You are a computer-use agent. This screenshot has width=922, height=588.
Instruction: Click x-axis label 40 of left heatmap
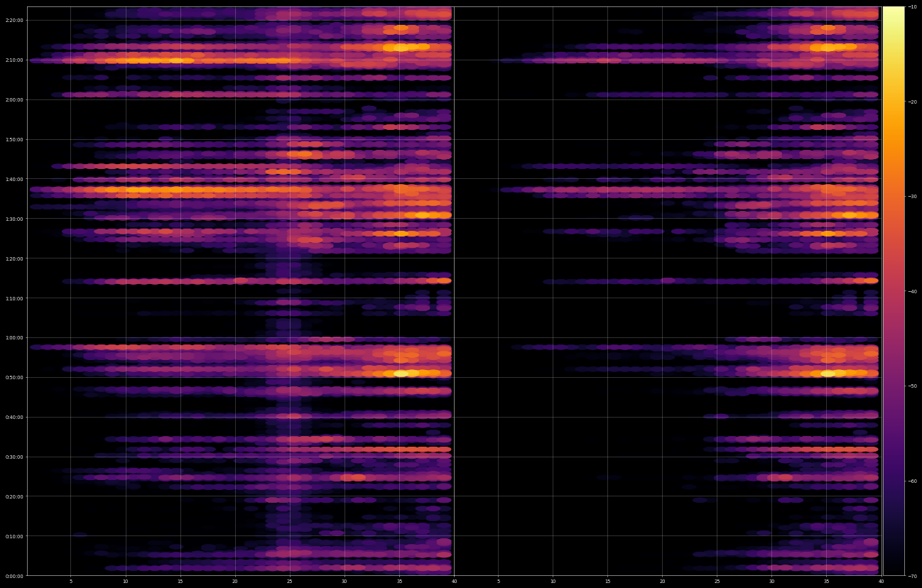454,582
